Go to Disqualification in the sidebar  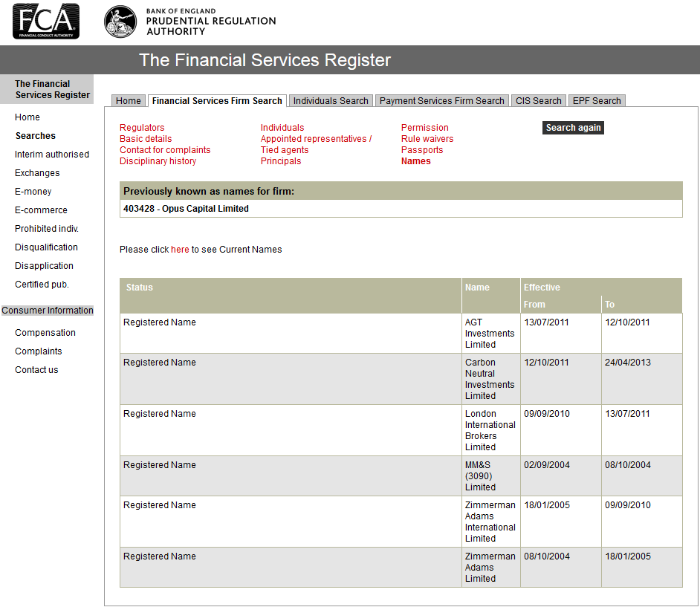(46, 247)
